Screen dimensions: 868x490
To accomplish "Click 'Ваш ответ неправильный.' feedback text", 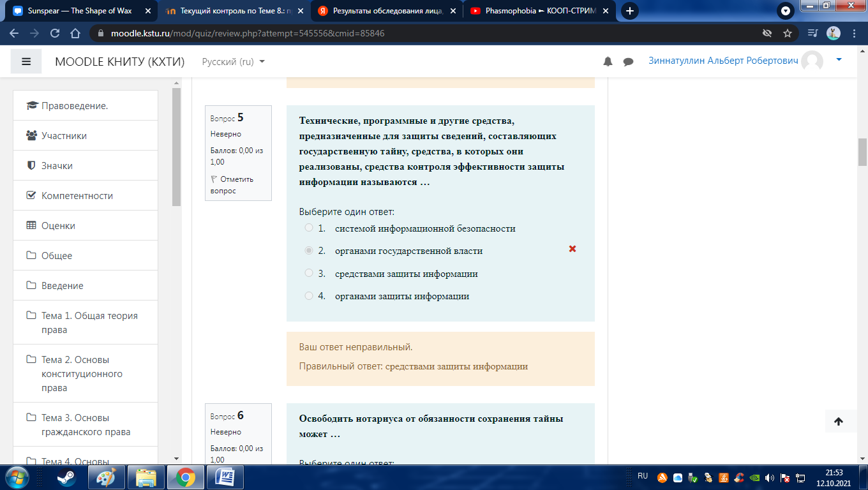I will tap(355, 347).
